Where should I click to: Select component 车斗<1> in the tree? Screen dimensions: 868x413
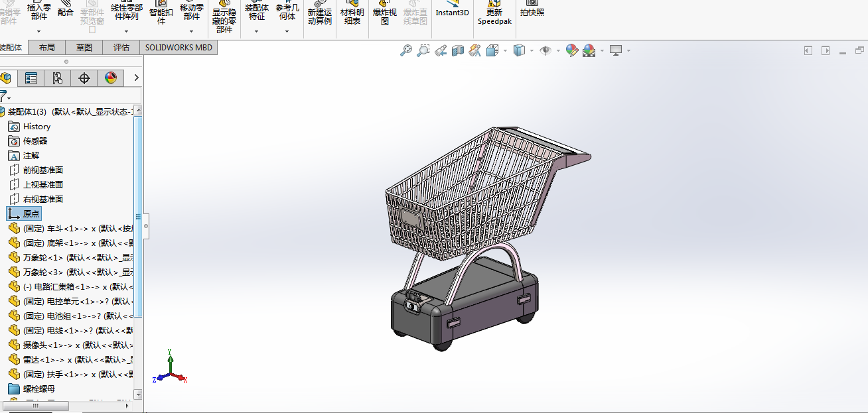click(70, 229)
